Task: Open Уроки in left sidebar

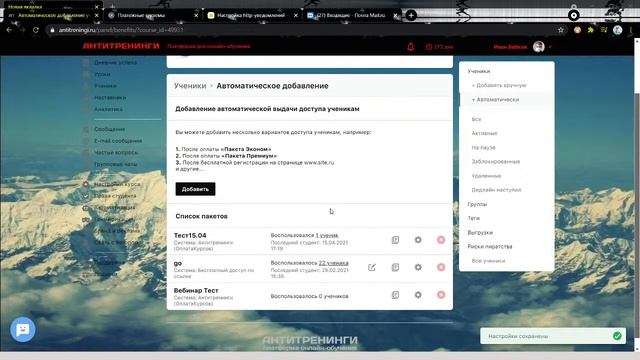Action: [102, 74]
